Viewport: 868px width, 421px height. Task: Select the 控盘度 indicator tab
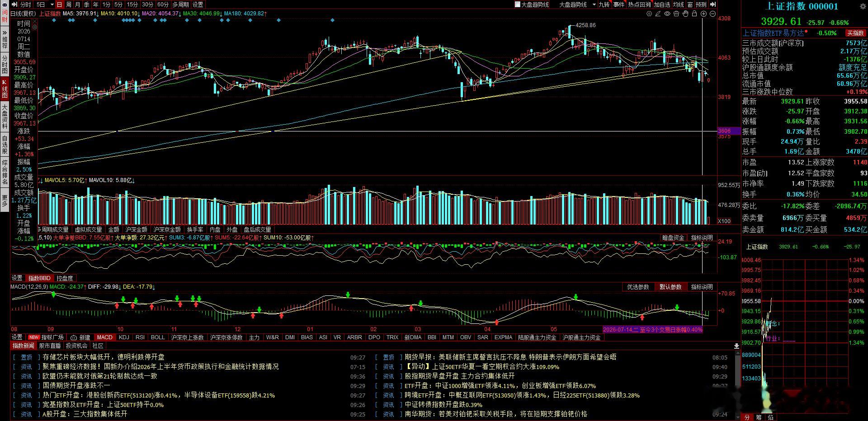(65, 278)
